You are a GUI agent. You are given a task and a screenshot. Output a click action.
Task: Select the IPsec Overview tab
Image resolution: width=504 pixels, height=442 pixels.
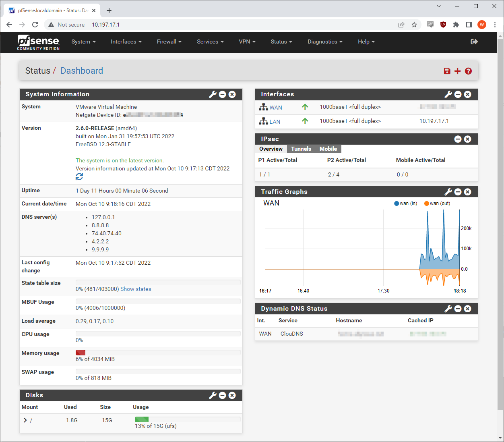pos(271,149)
